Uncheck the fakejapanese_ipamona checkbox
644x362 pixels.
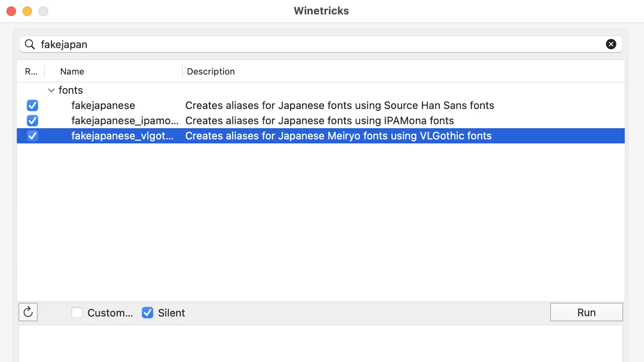tap(33, 121)
